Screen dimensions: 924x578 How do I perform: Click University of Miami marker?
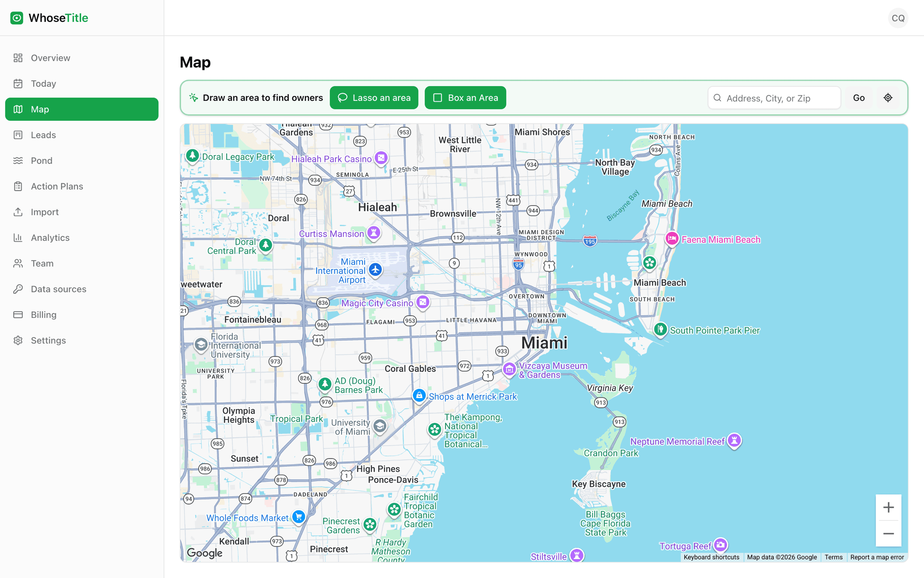(380, 426)
